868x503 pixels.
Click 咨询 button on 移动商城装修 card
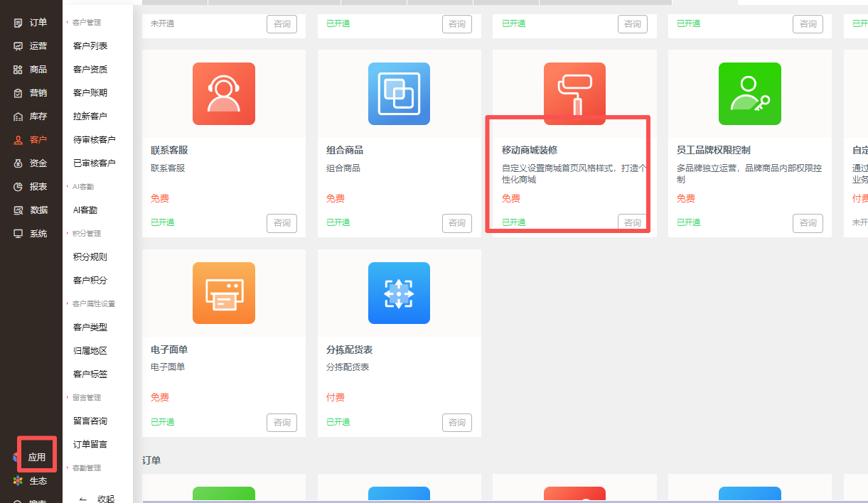pos(633,223)
